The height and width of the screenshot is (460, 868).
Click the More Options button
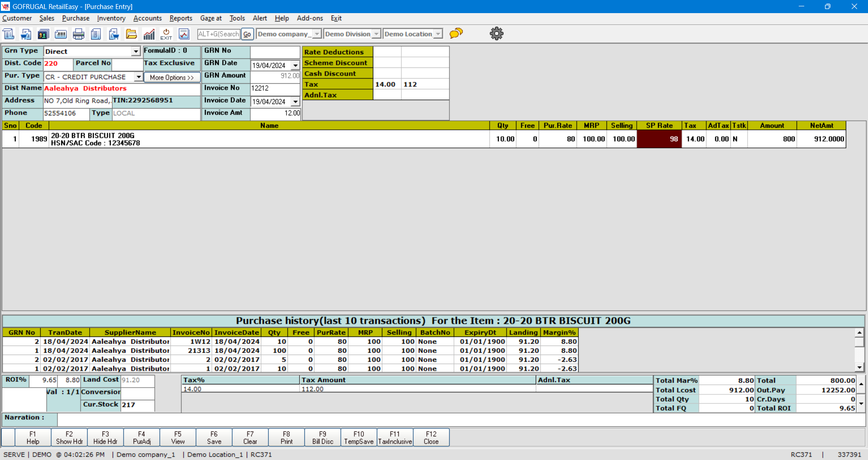(x=172, y=77)
